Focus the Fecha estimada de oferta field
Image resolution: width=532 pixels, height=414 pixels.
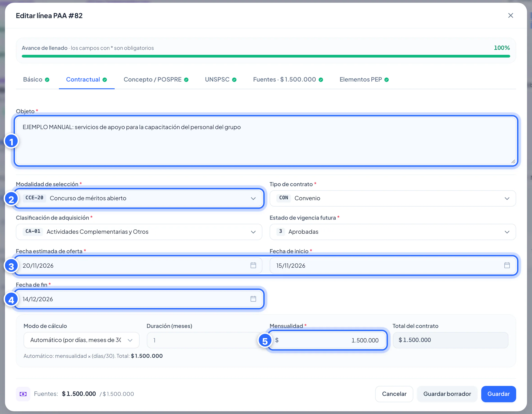coord(139,265)
